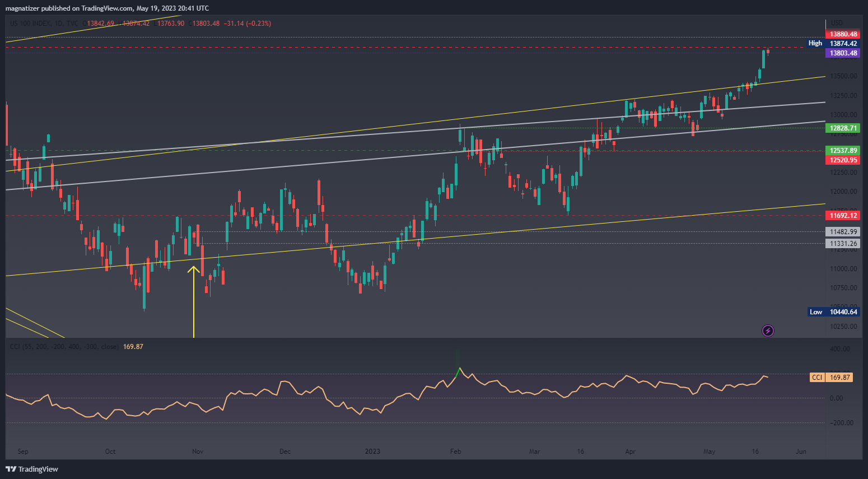This screenshot has height=479, width=868.
Task: Click the red 12520.95 price tag
Action: click(x=843, y=160)
